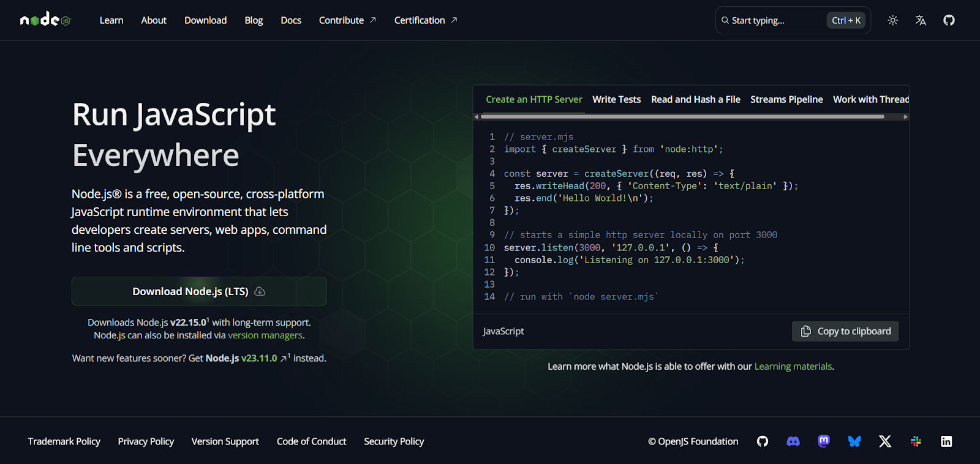This screenshot has height=464, width=980.
Task: Open the Learn menu item
Action: click(111, 20)
